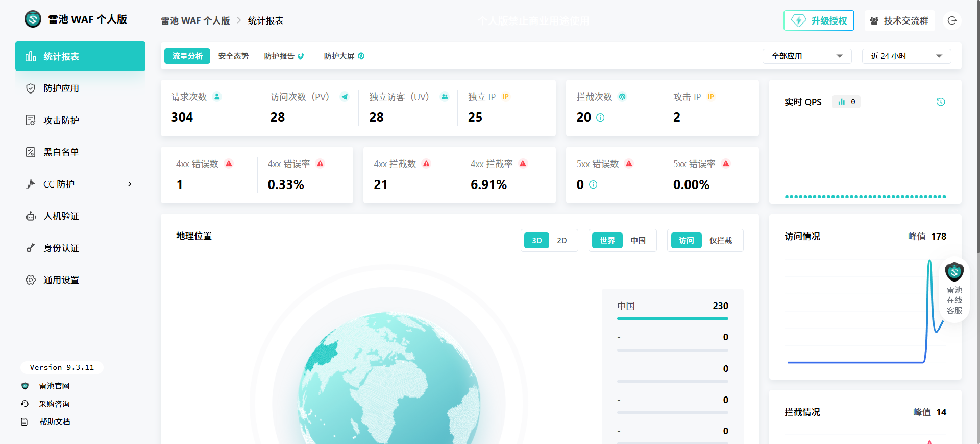This screenshot has width=980, height=444.
Task: Open 黑白名单 in the sidebar
Action: pyautogui.click(x=80, y=152)
